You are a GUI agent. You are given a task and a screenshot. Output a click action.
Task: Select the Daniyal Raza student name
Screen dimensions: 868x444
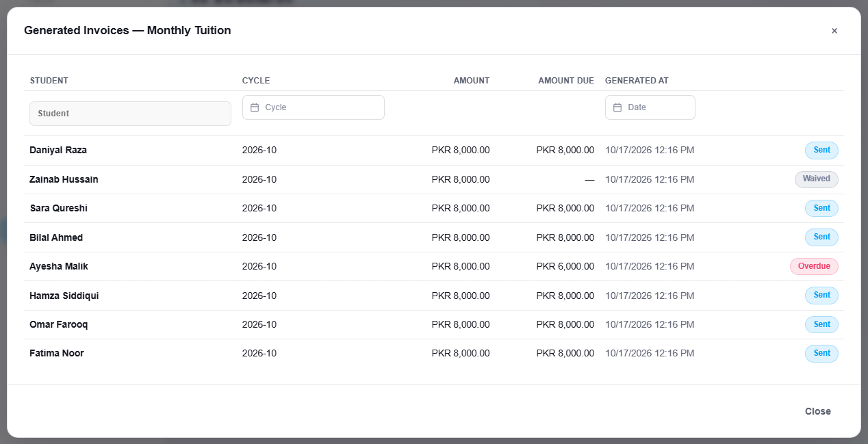coord(58,150)
